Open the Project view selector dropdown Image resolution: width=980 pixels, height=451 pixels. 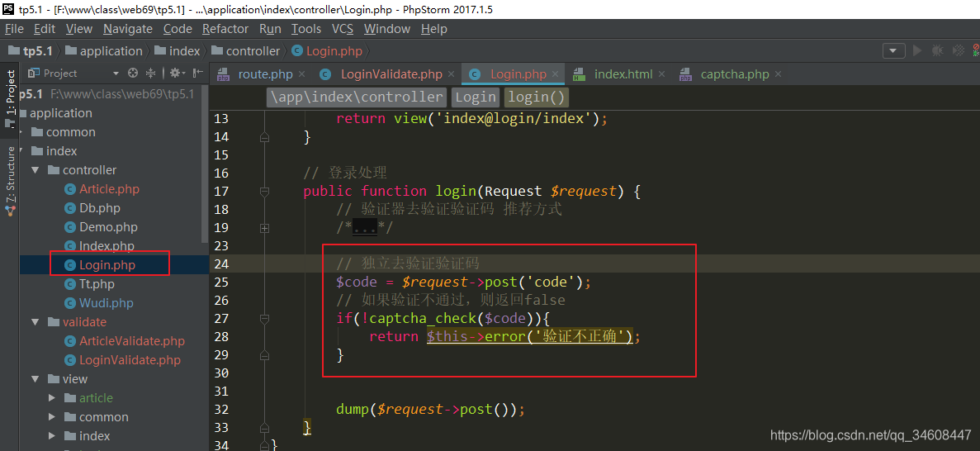115,74
